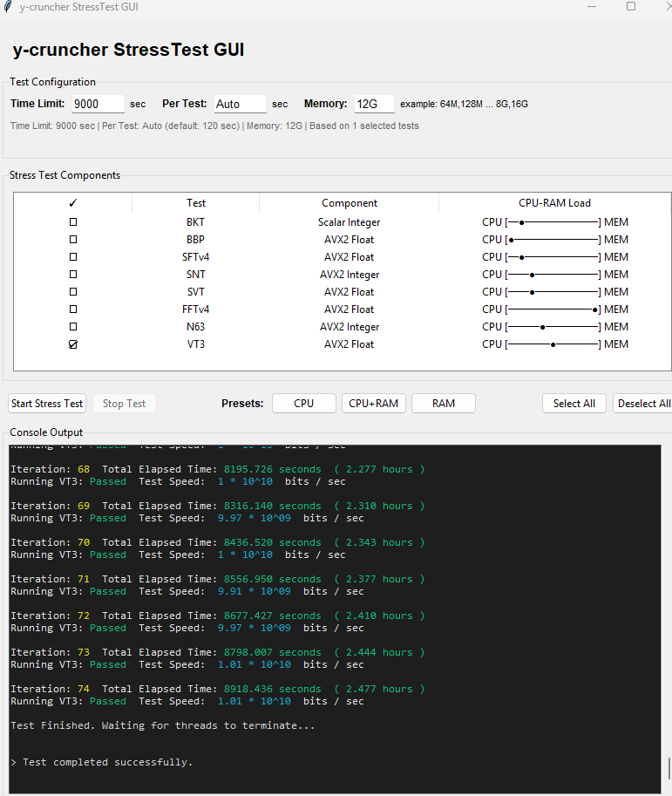Click 'y-cruncher StressTest GUI' heading

(x=128, y=50)
